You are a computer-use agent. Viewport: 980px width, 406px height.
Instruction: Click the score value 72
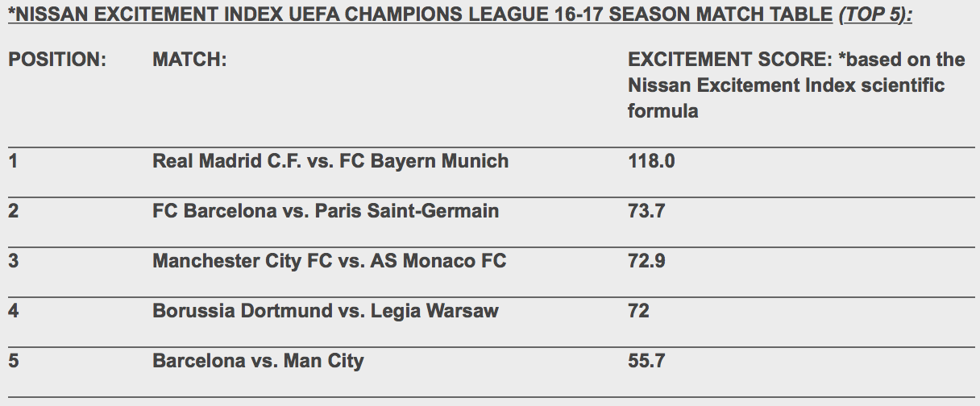coord(638,311)
